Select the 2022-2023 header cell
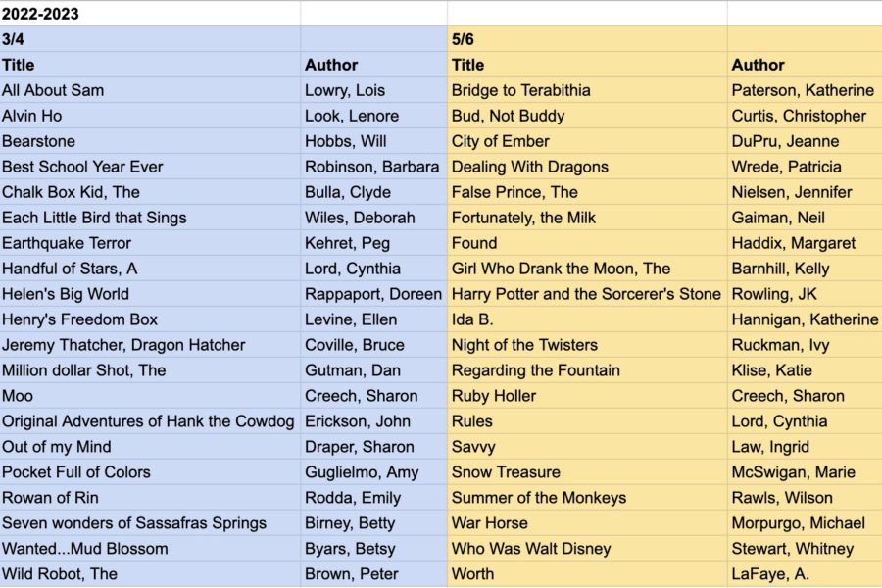 (150, 14)
